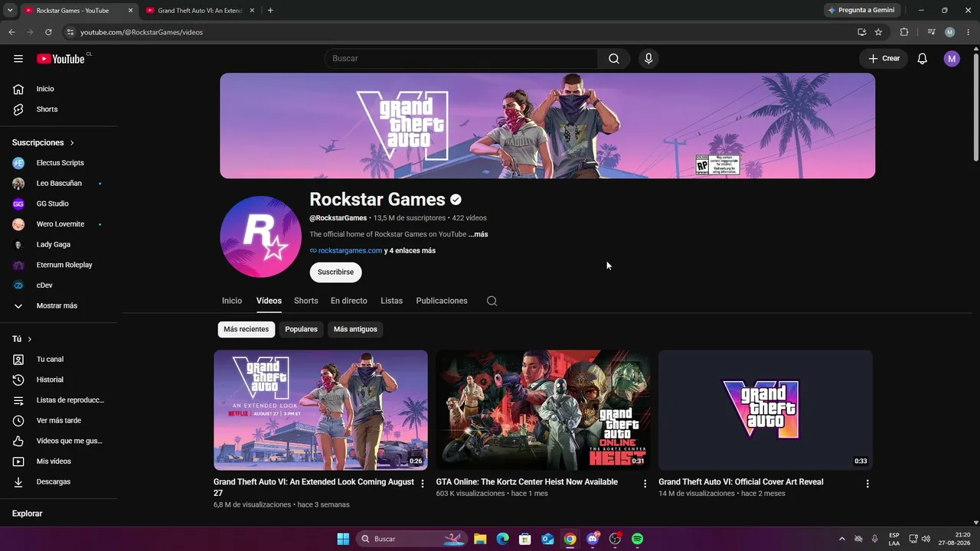Switch to the Listas tab
The height and width of the screenshot is (551, 980).
click(391, 301)
